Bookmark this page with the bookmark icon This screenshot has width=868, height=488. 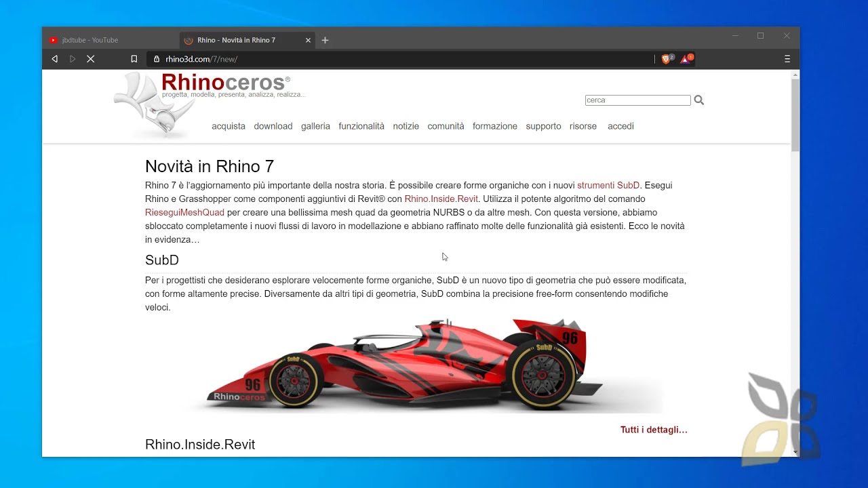134,59
